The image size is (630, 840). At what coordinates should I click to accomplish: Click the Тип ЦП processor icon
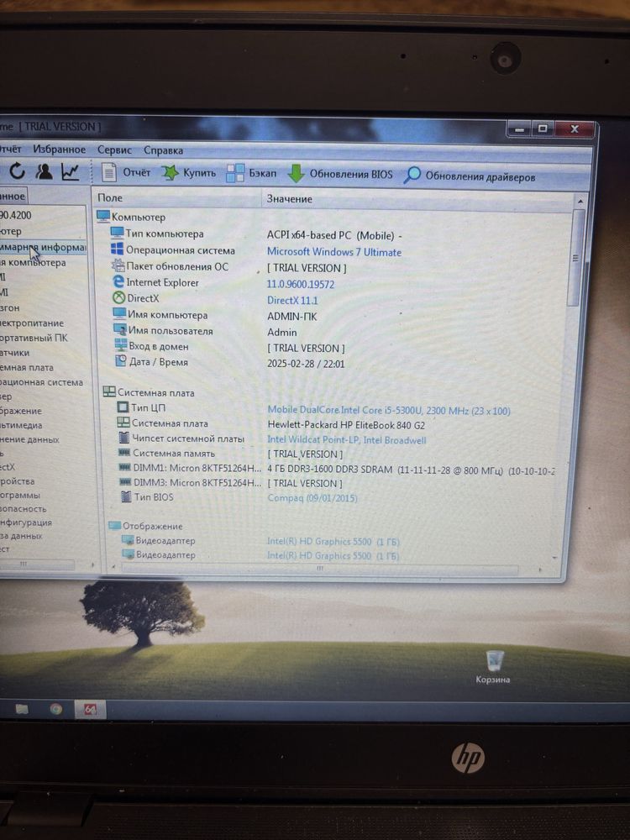coord(123,407)
